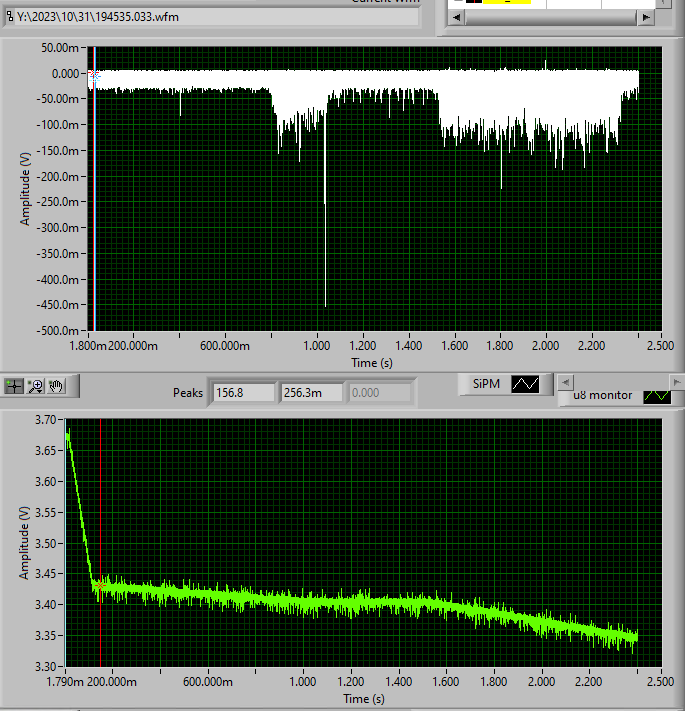This screenshot has height=711, width=685.
Task: Click the Time (s) label under the lower graph
Action: tap(364, 699)
